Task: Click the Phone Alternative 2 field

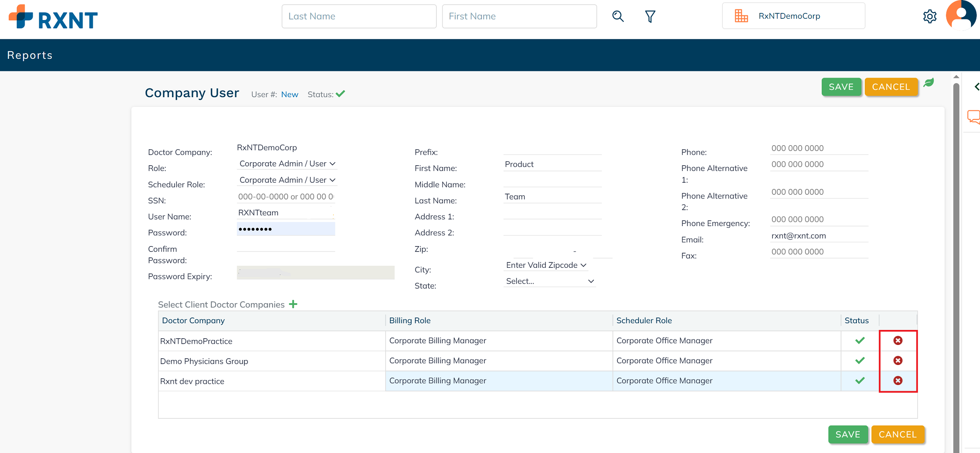Action: [819, 192]
